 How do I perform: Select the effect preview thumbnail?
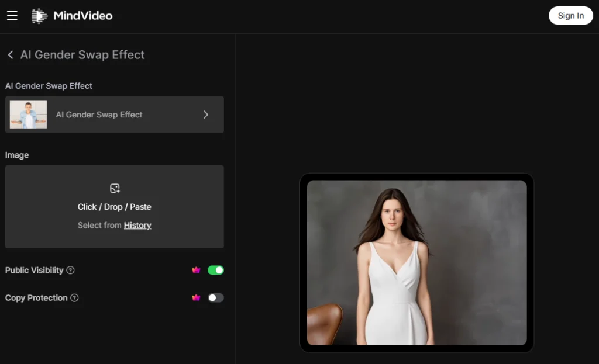click(28, 115)
